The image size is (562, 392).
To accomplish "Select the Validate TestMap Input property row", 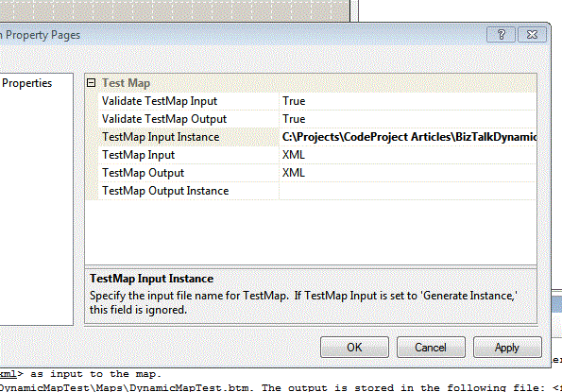I will (317, 101).
